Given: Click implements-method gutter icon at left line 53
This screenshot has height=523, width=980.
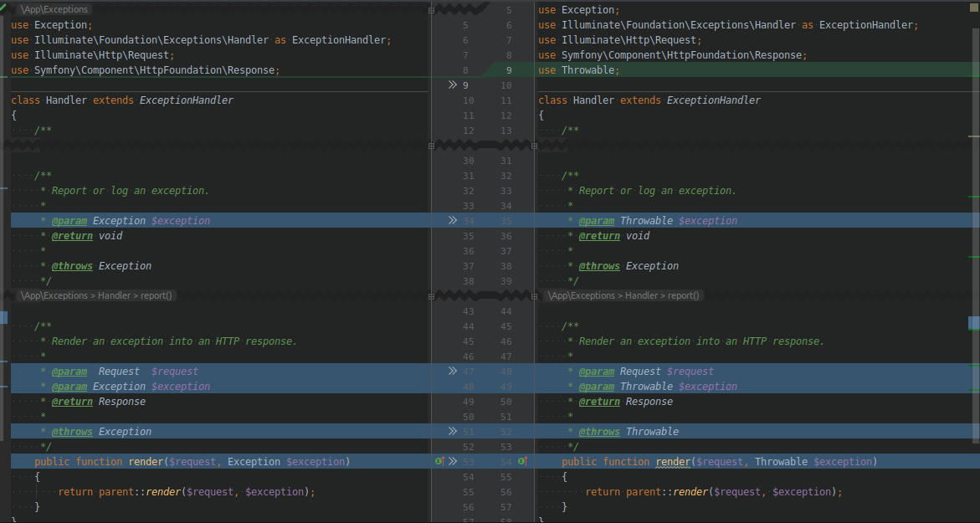Looking at the screenshot, I should (x=440, y=461).
